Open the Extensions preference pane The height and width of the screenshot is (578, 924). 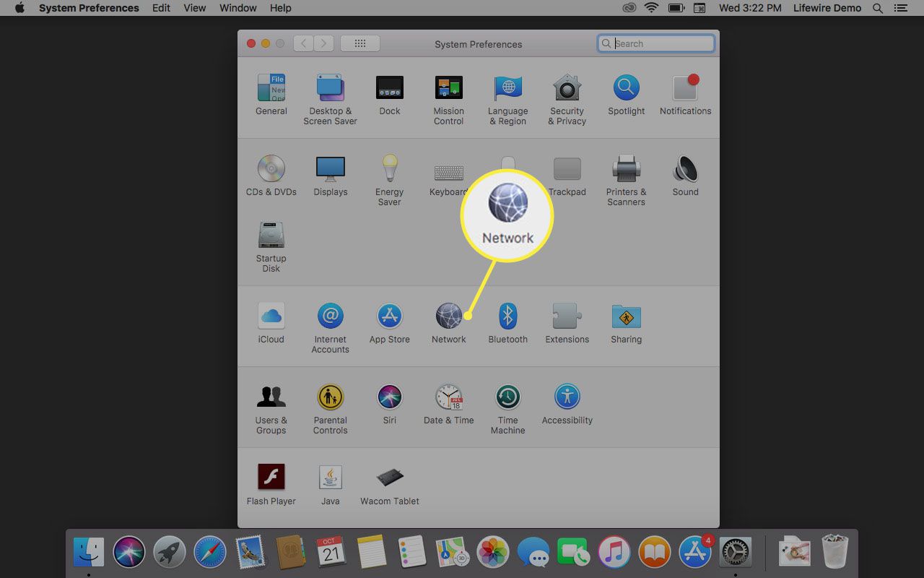click(x=567, y=323)
